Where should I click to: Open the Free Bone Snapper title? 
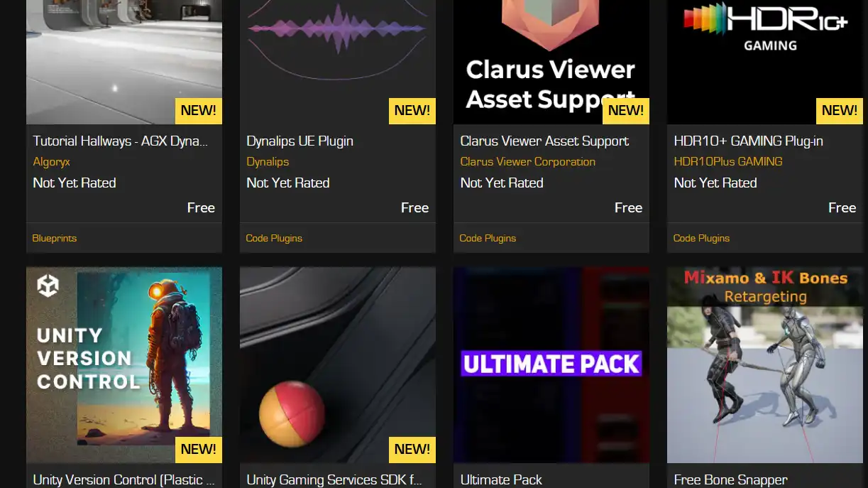730,480
